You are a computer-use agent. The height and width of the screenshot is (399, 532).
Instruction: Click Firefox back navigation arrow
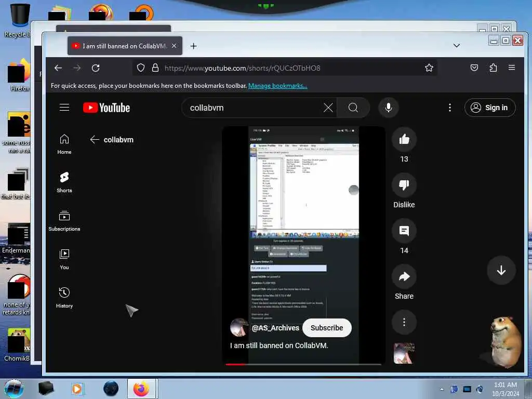click(x=58, y=68)
